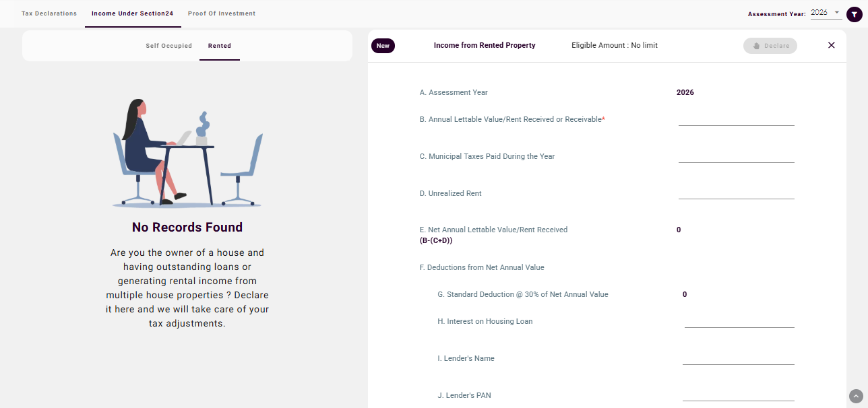Open the Assessment Year dropdown
This screenshot has width=868, height=408.
(x=826, y=13)
